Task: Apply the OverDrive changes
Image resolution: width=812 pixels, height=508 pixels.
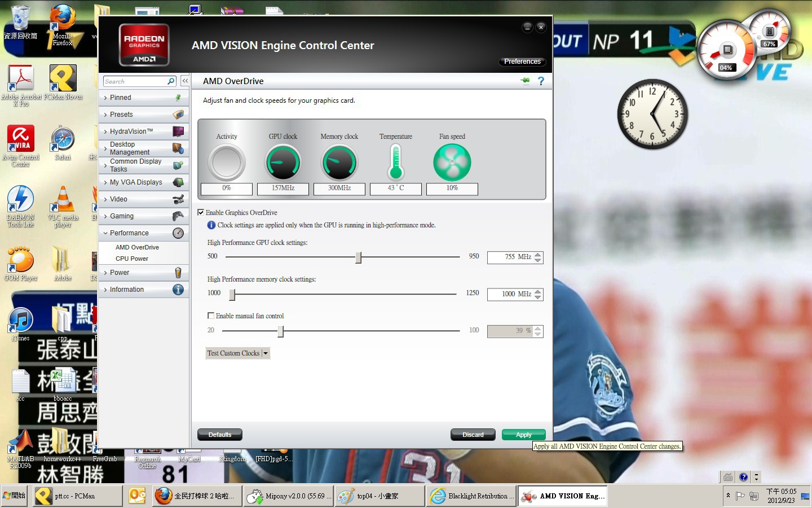Action: 523,435
